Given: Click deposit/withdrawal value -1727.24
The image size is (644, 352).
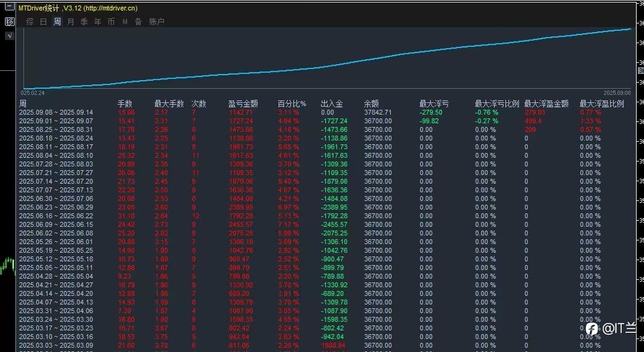Looking at the screenshot, I should 334,121.
